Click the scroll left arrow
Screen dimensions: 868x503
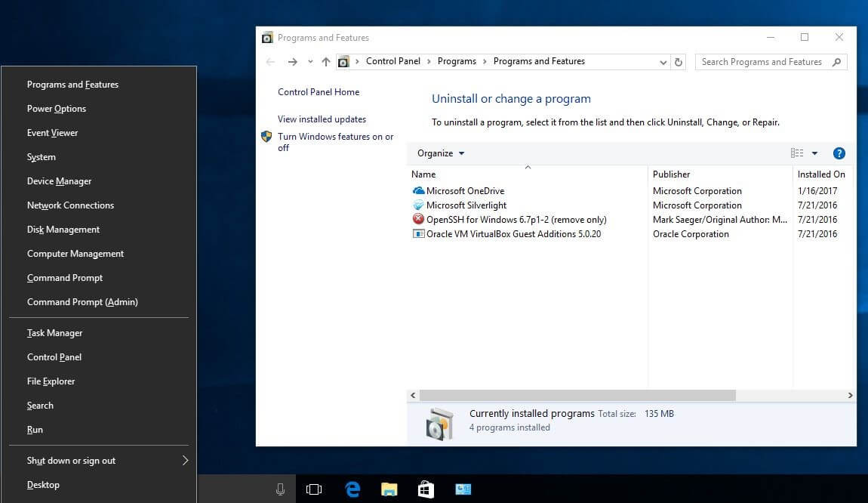tap(413, 396)
